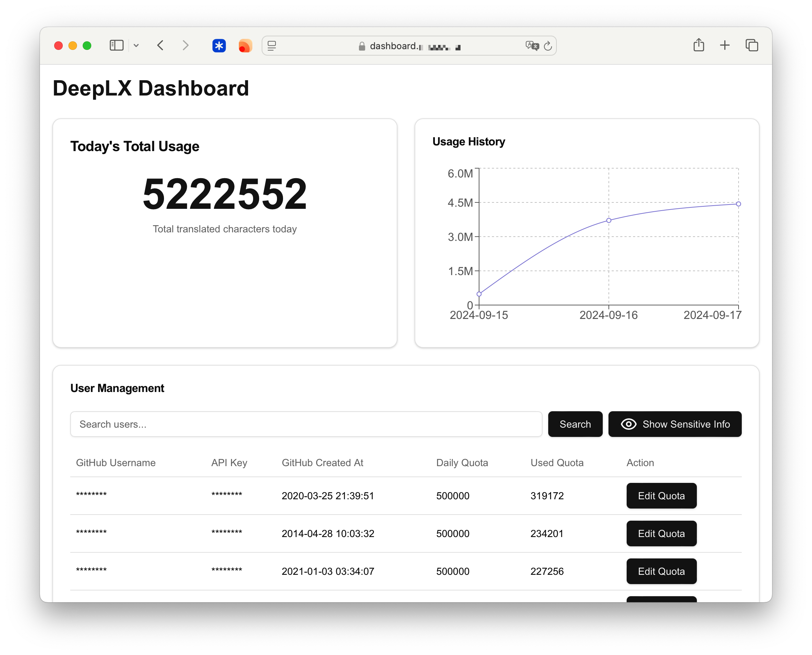Click the Usage History title
Image resolution: width=812 pixels, height=655 pixels.
click(x=469, y=141)
